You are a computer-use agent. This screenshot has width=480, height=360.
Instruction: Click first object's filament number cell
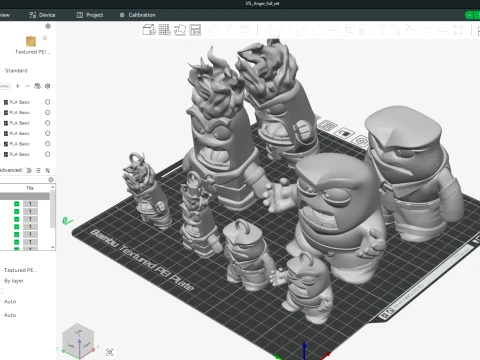point(30,204)
